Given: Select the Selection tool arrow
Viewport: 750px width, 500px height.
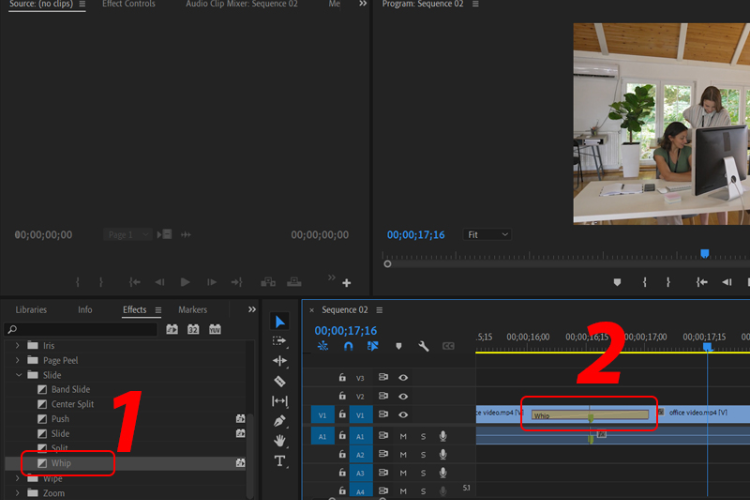Looking at the screenshot, I should pos(280,322).
